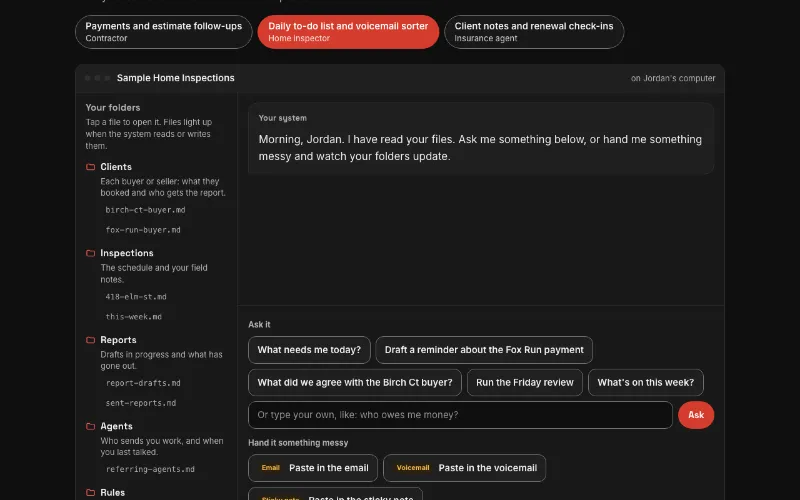Select the Client notes and renewal check-ins tab

534,32
